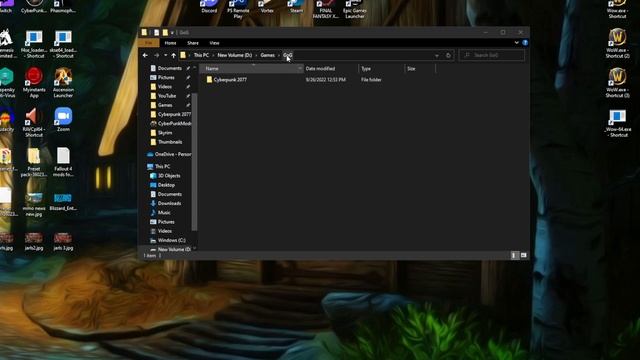Click New folder icon in the title bar quick access toolbar
The image size is (640, 360).
coord(165,32)
